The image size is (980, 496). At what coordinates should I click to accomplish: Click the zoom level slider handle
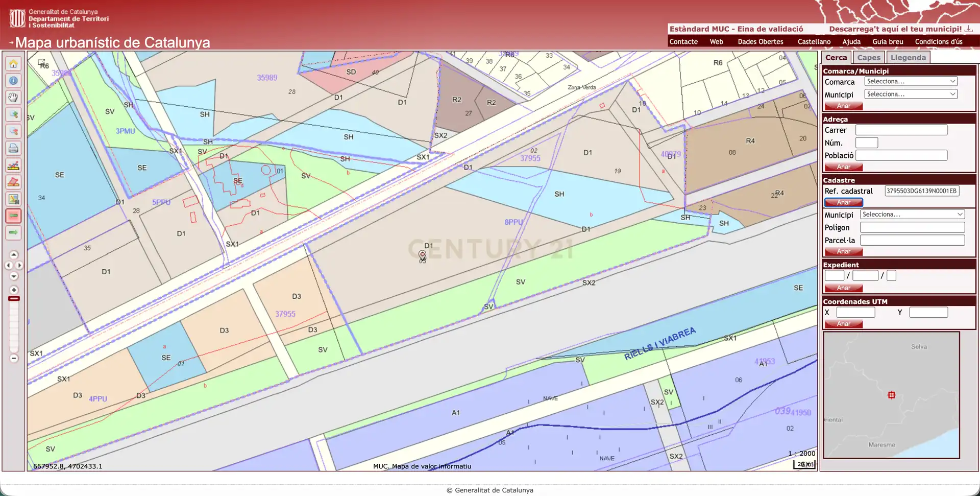pos(14,298)
